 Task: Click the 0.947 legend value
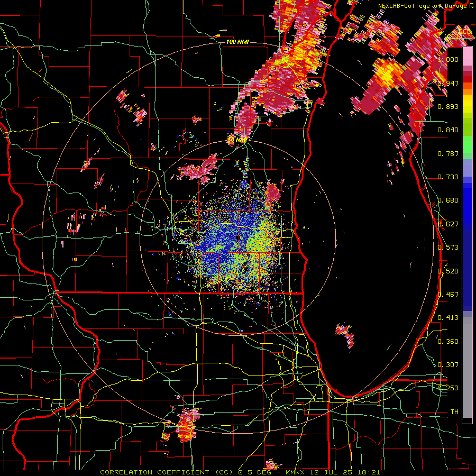pyautogui.click(x=448, y=83)
